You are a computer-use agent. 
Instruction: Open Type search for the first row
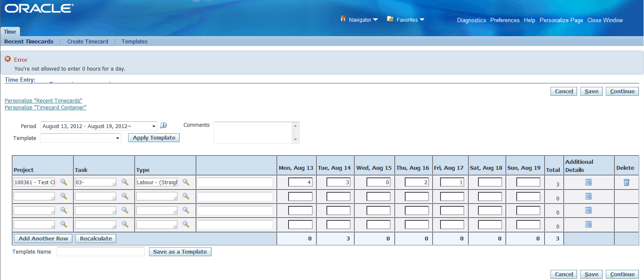coord(186,182)
